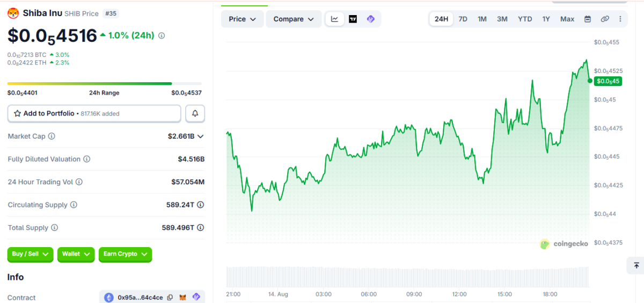Open the Price dropdown
The image size is (644, 303).
243,19
